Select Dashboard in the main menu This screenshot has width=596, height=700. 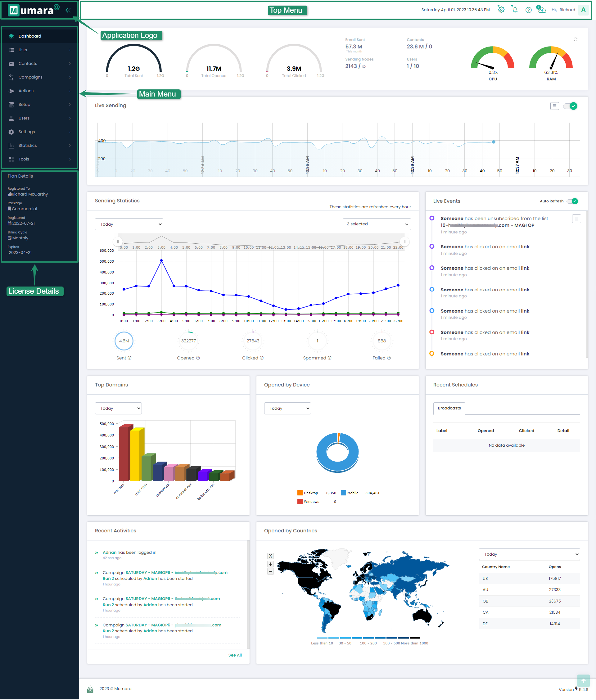(x=39, y=36)
